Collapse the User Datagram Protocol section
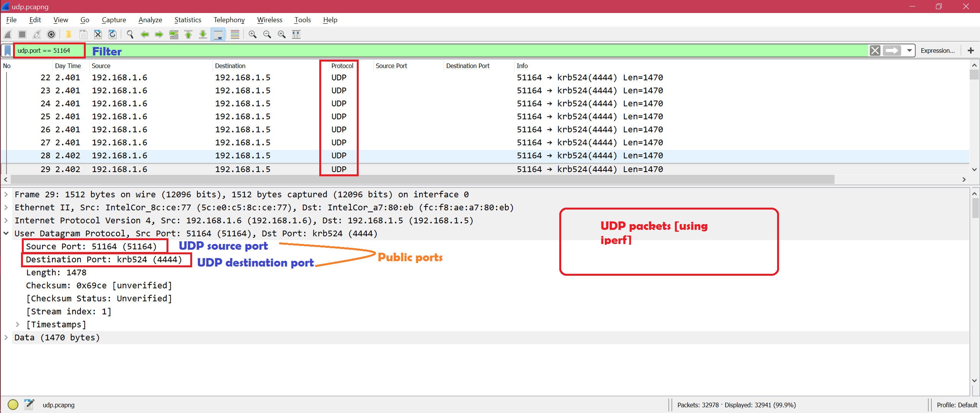This screenshot has height=413, width=980. click(x=6, y=234)
